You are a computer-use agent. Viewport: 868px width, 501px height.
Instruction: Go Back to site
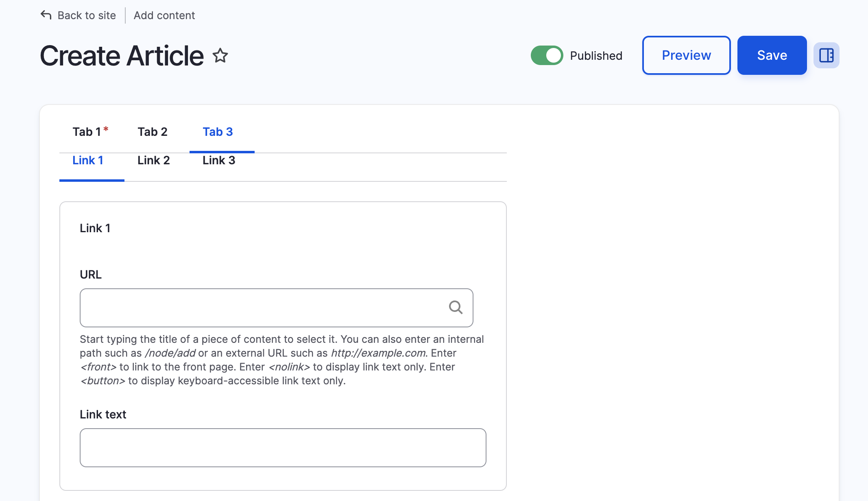(86, 15)
